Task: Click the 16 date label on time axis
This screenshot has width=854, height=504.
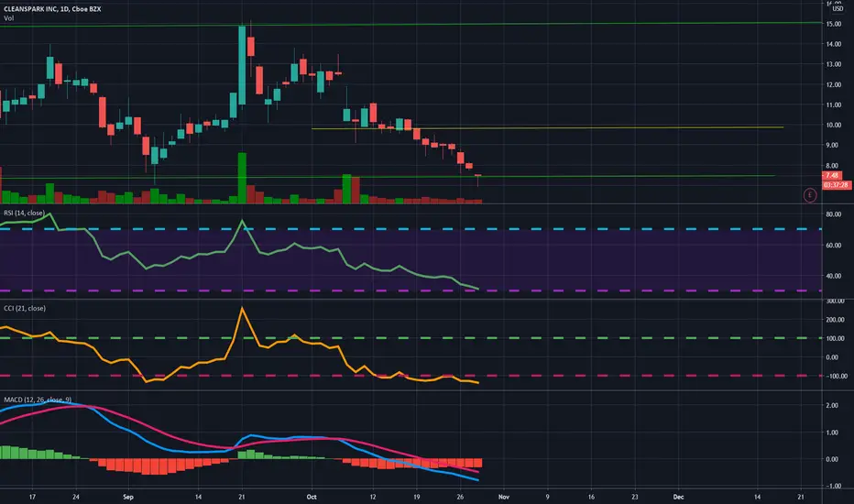Action: [x=591, y=497]
